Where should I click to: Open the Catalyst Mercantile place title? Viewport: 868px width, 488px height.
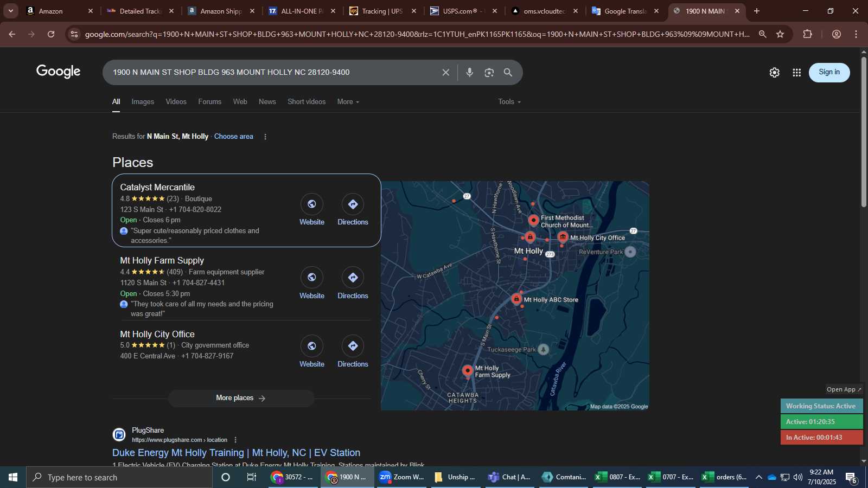coord(157,187)
